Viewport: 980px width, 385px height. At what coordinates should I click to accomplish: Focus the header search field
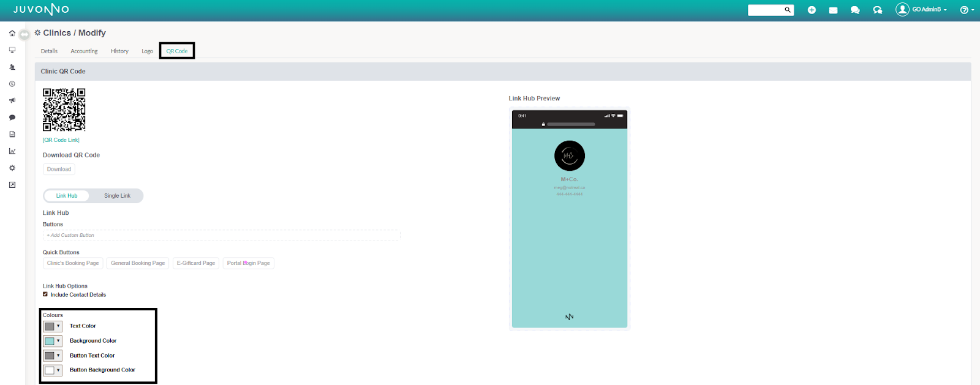tap(766, 10)
